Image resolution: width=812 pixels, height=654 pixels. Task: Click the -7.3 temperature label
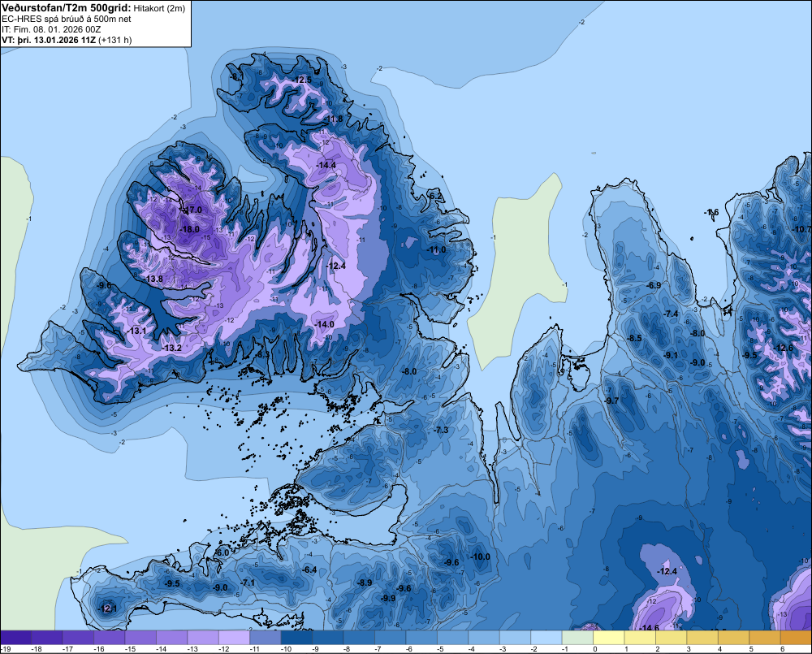coord(441,430)
